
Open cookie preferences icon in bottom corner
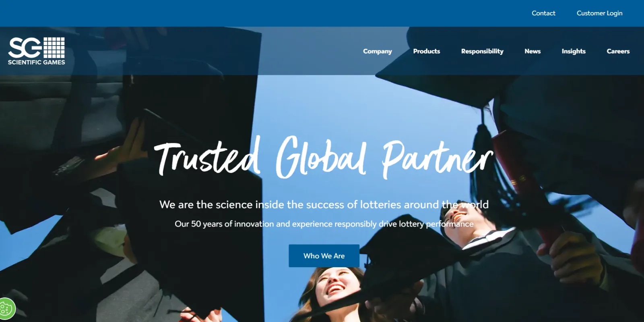[x=7, y=309]
